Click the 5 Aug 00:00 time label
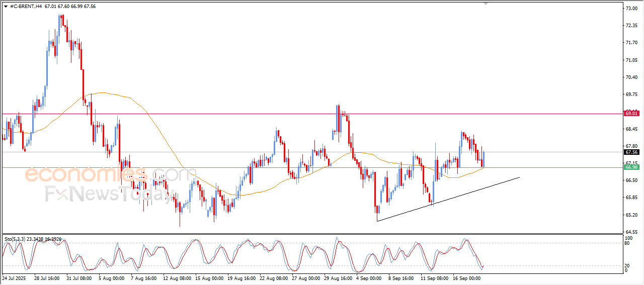Viewport: 644px width, 285px height. coord(111,277)
